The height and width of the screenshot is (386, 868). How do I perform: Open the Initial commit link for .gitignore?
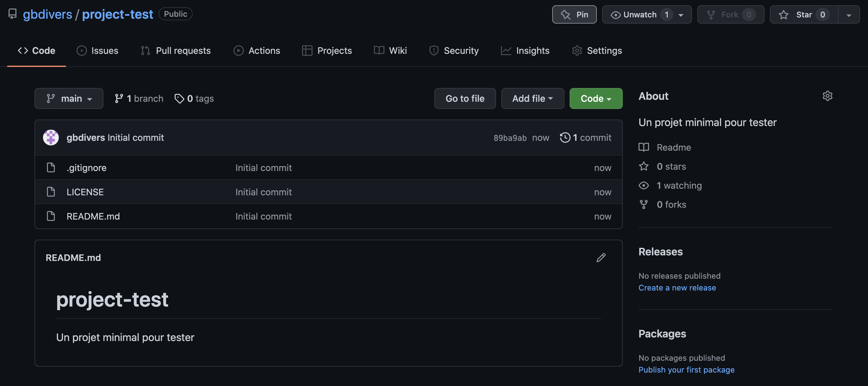point(264,168)
